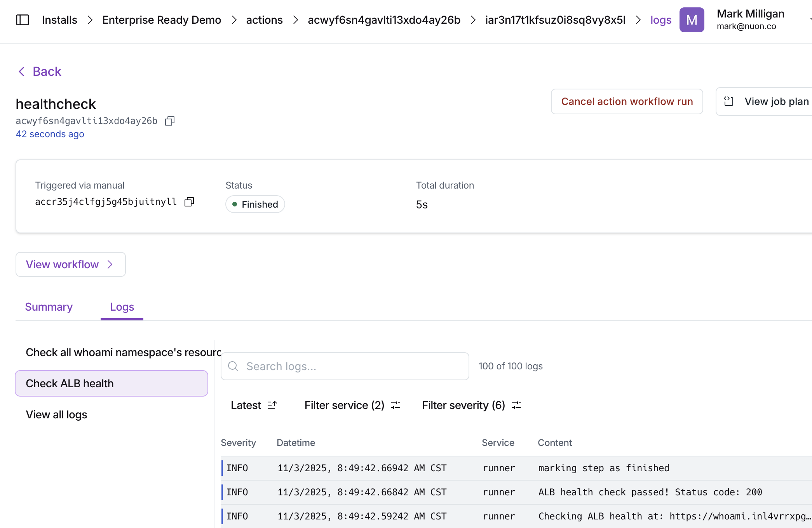This screenshot has height=528, width=812.
Task: Click the Latest sort order icon
Action: 272,405
